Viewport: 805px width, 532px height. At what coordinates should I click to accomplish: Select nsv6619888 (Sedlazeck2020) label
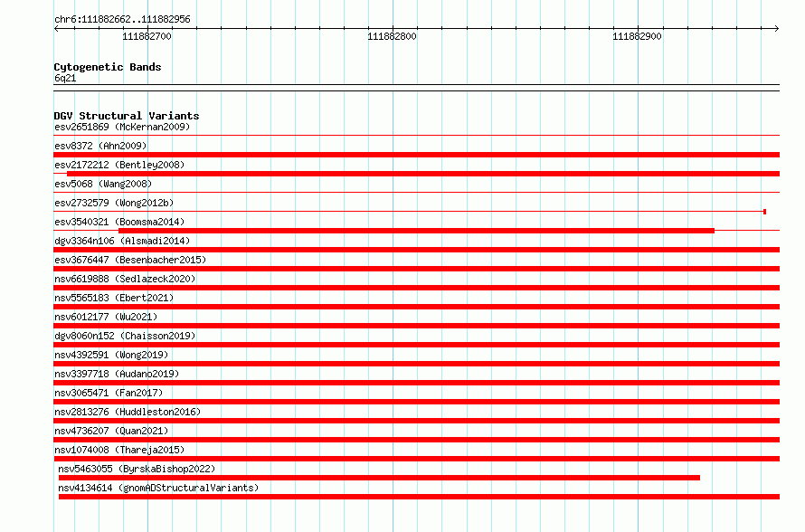[125, 279]
